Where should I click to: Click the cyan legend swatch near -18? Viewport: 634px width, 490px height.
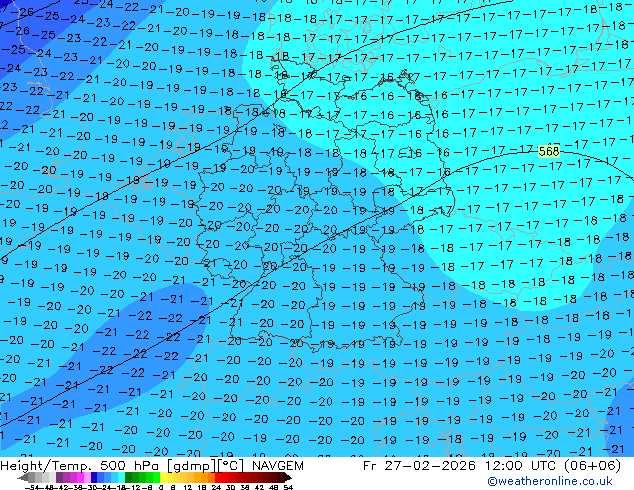[x=121, y=477]
